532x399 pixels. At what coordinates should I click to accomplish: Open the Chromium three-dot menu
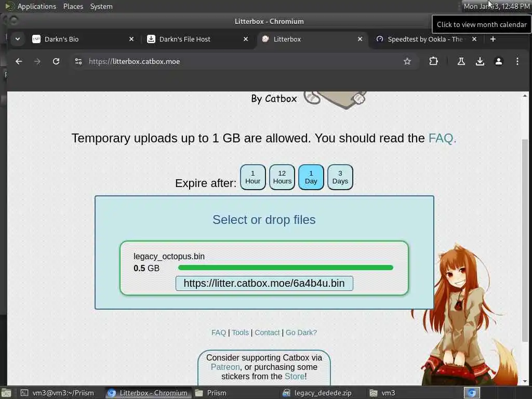(517, 61)
